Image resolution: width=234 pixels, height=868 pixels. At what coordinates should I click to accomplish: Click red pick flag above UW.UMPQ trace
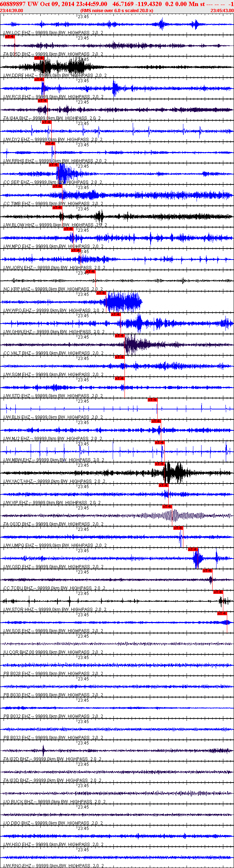(178, 528)
